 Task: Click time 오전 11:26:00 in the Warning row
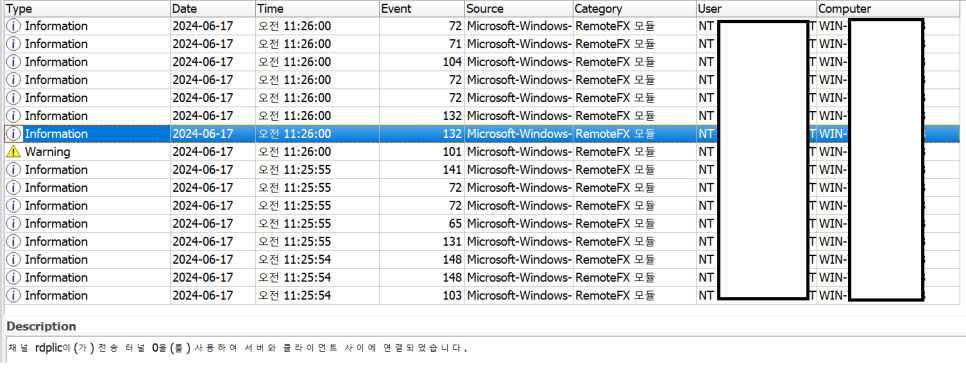tap(294, 152)
